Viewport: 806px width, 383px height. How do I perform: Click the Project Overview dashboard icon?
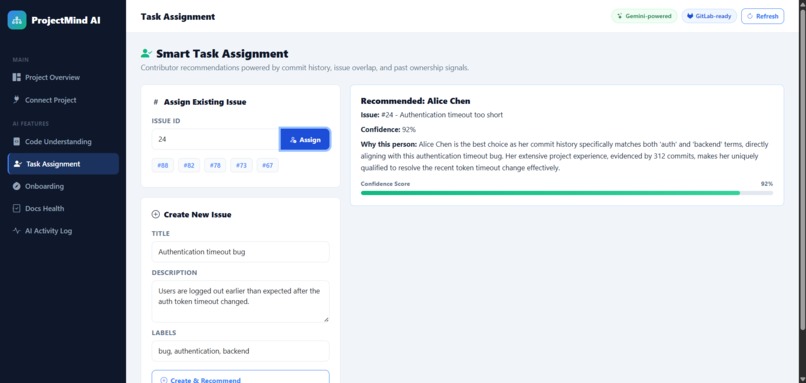point(16,77)
